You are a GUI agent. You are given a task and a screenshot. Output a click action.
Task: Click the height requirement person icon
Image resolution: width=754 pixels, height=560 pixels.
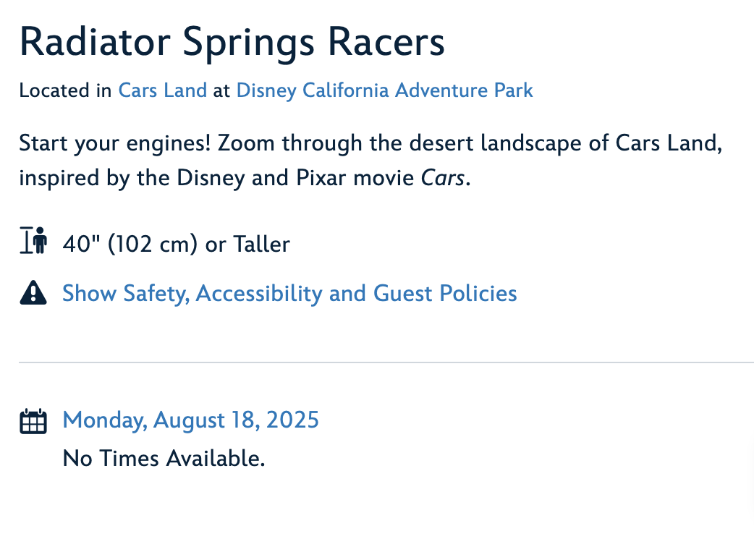click(x=33, y=240)
